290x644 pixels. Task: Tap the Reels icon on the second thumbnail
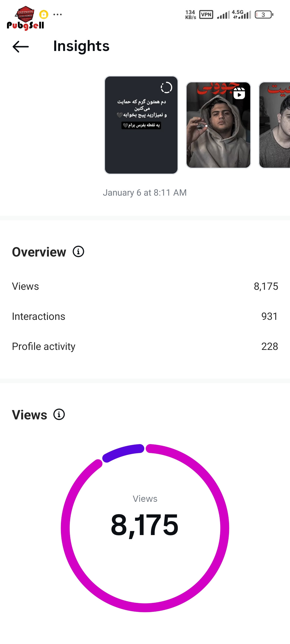tap(239, 94)
